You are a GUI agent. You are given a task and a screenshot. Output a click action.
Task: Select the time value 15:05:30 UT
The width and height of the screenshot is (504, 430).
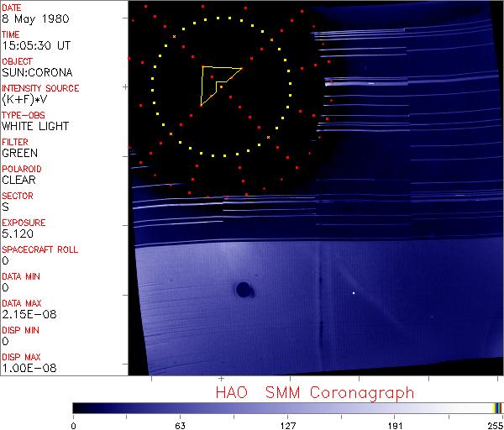tap(34, 45)
